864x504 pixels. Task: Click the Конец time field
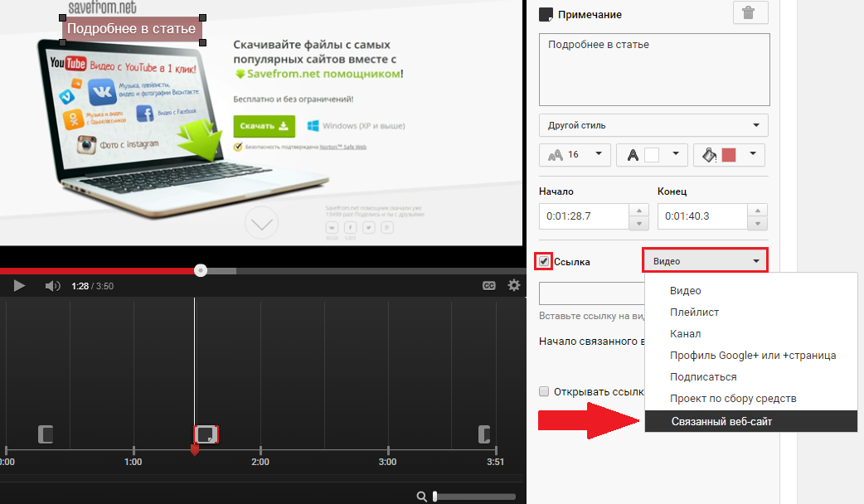pyautogui.click(x=702, y=216)
